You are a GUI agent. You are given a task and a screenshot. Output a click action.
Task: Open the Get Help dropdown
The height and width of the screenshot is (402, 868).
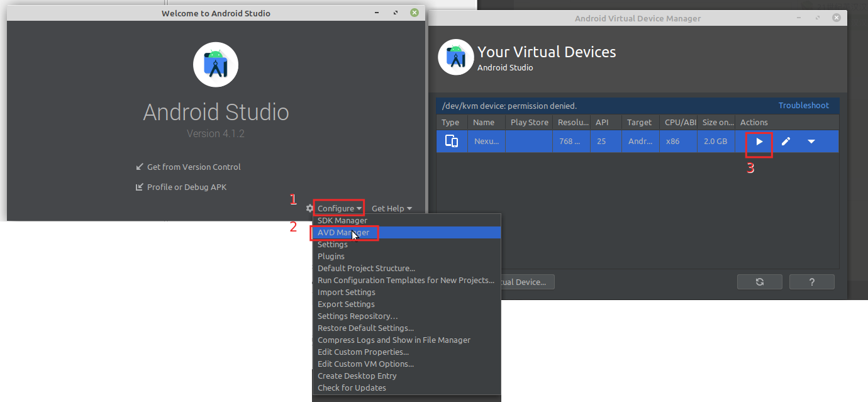[x=392, y=208]
